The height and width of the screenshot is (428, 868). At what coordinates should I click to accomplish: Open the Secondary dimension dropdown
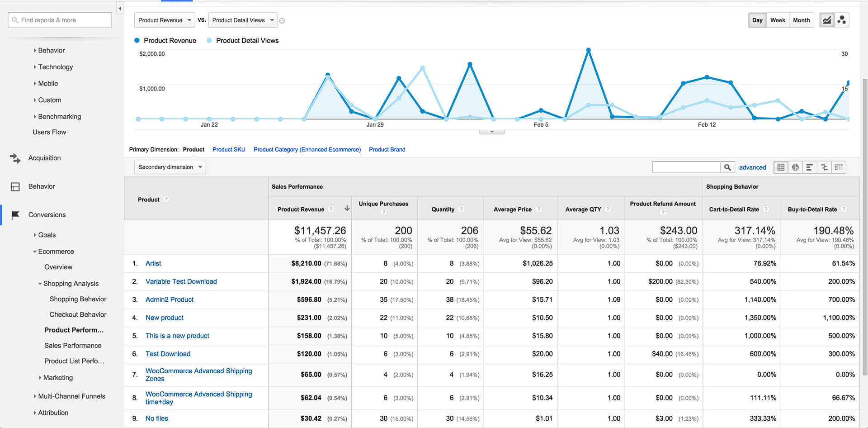point(170,167)
